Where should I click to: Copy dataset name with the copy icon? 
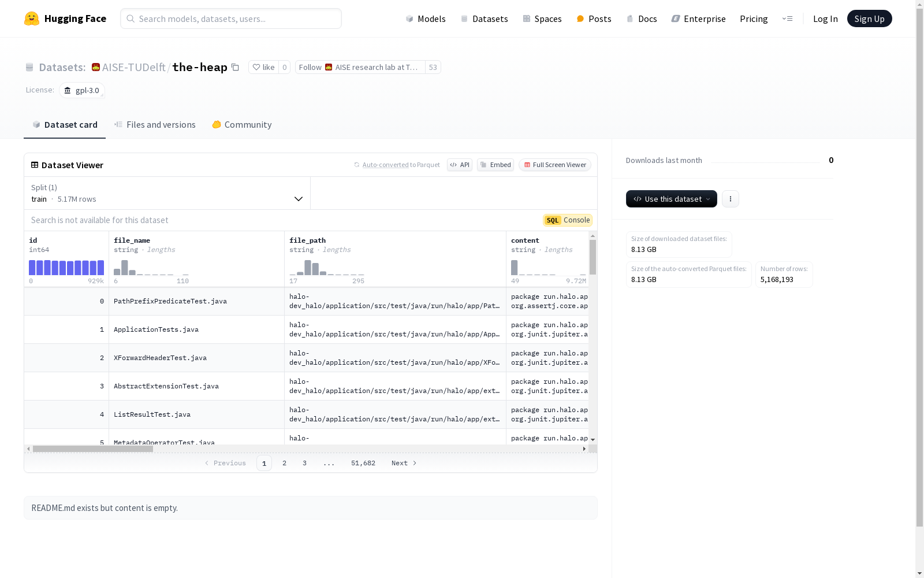(235, 67)
